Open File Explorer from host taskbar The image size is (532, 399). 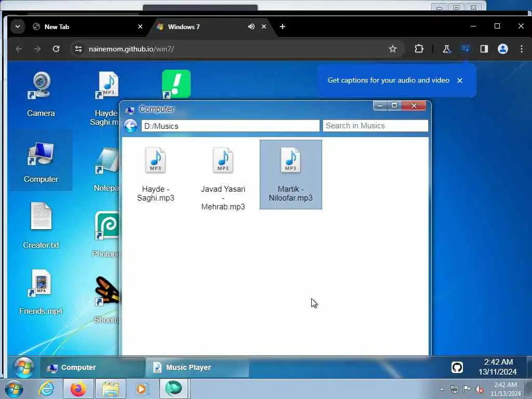(111, 389)
